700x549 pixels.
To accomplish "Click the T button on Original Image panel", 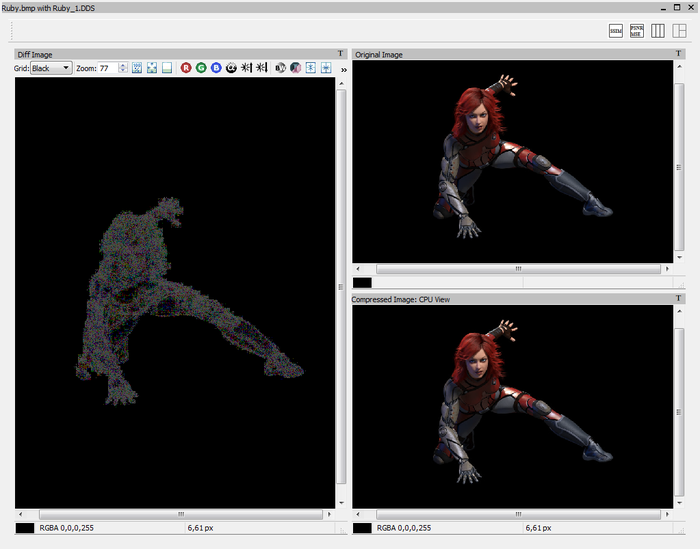I will 680,54.
